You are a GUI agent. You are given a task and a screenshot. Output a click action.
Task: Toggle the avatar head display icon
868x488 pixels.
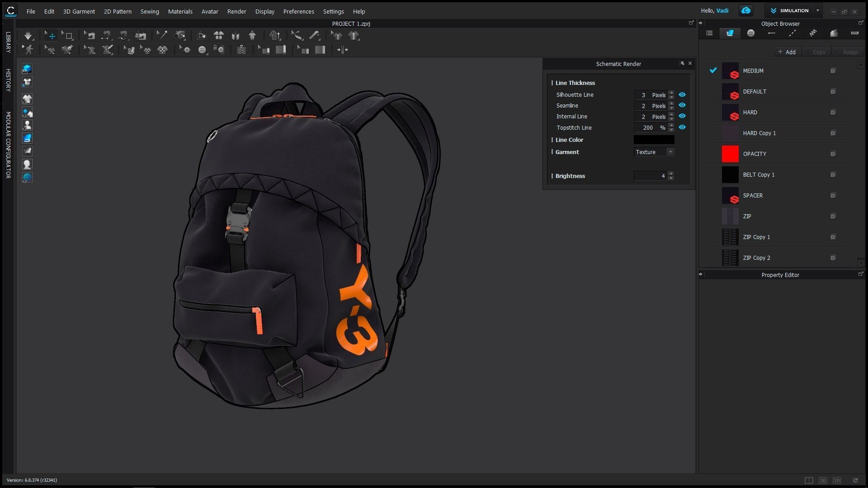(27, 164)
